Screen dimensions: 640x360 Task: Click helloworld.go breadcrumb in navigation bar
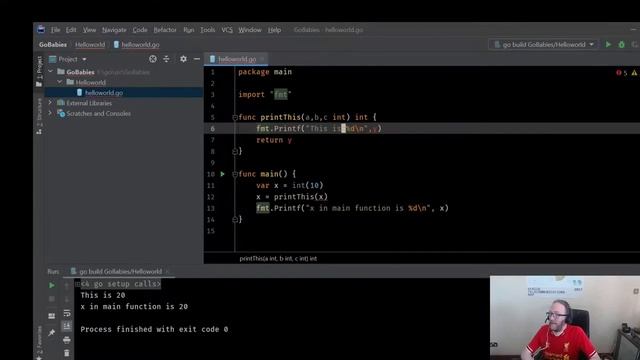[137, 44]
